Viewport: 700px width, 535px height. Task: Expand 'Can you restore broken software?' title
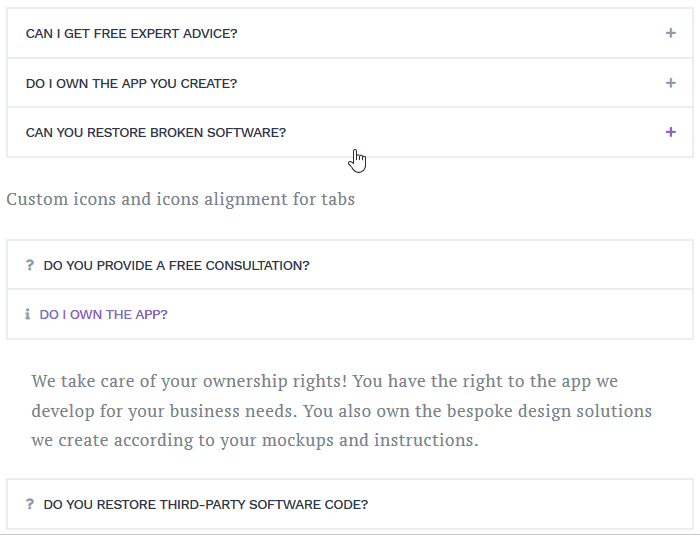(156, 133)
